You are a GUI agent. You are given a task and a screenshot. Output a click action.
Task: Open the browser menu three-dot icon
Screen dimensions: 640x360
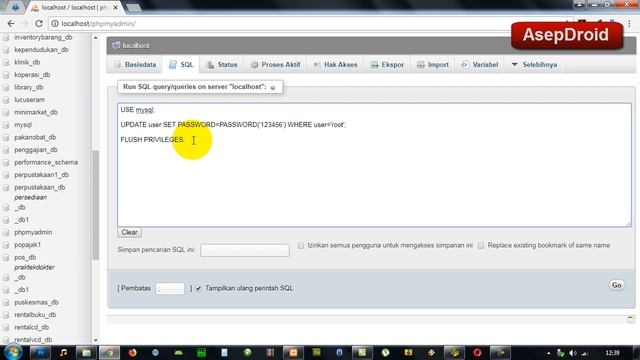click(629, 24)
